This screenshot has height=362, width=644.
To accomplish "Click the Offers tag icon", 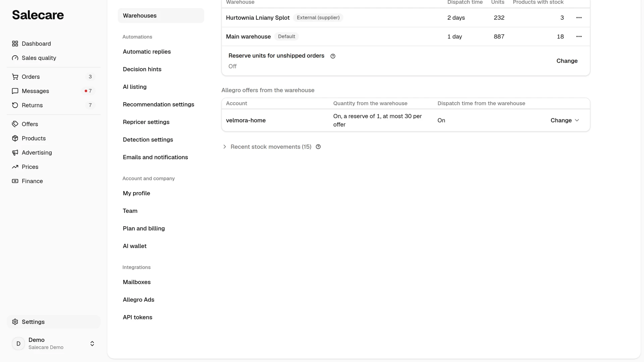I will pyautogui.click(x=15, y=124).
